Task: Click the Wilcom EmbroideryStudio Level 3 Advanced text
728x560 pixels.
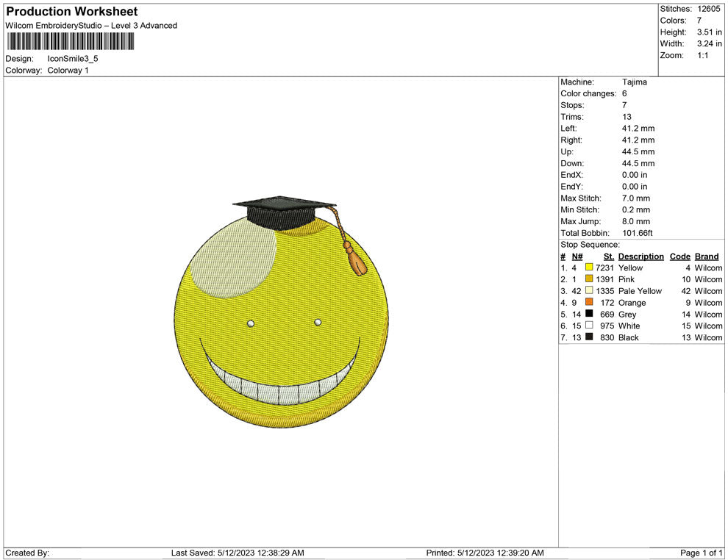Action: point(91,26)
